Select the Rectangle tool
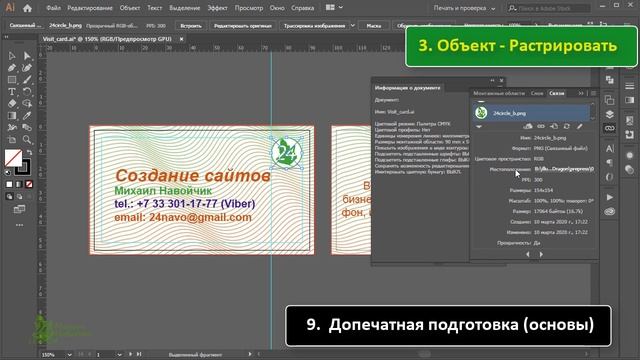Screen dimensions: 640x360 tap(12, 80)
